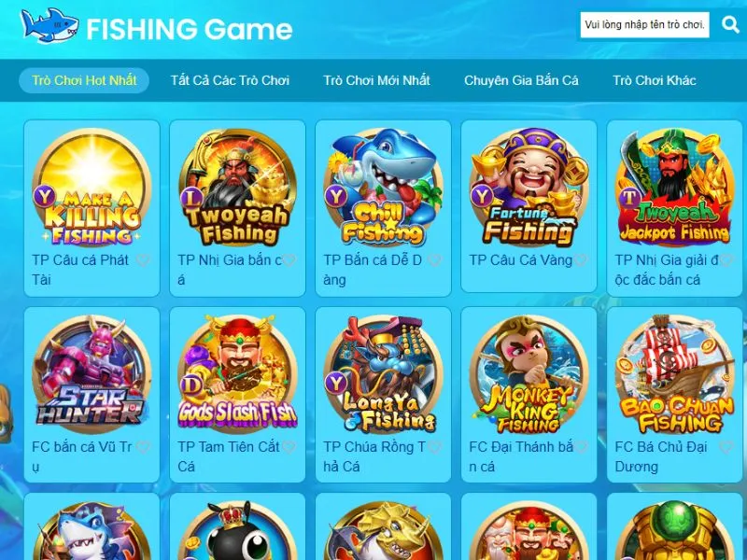Viewport: 747px width, 560px height.
Task: Open Monkey King Fishing game icon
Action: 529,374
